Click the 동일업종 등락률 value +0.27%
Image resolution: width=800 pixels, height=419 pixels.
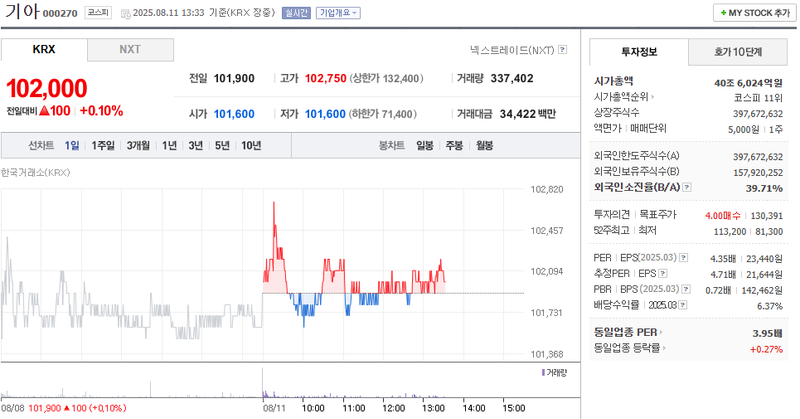tap(766, 350)
